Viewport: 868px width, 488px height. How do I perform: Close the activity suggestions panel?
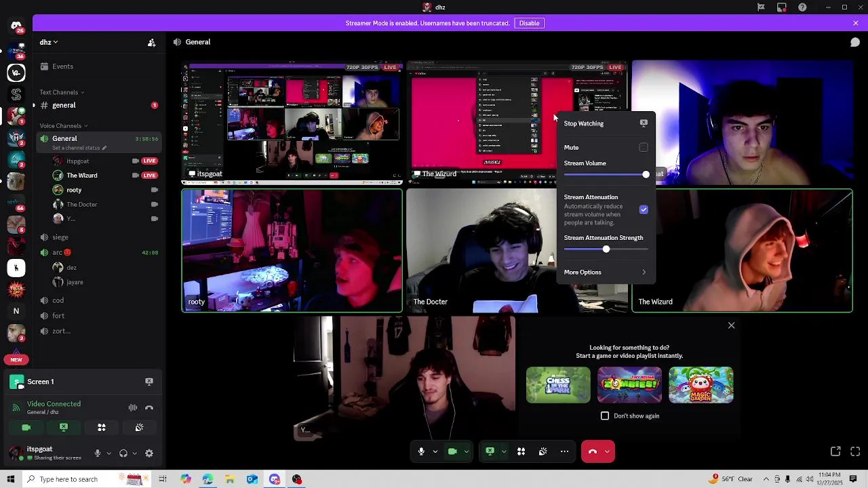731,325
